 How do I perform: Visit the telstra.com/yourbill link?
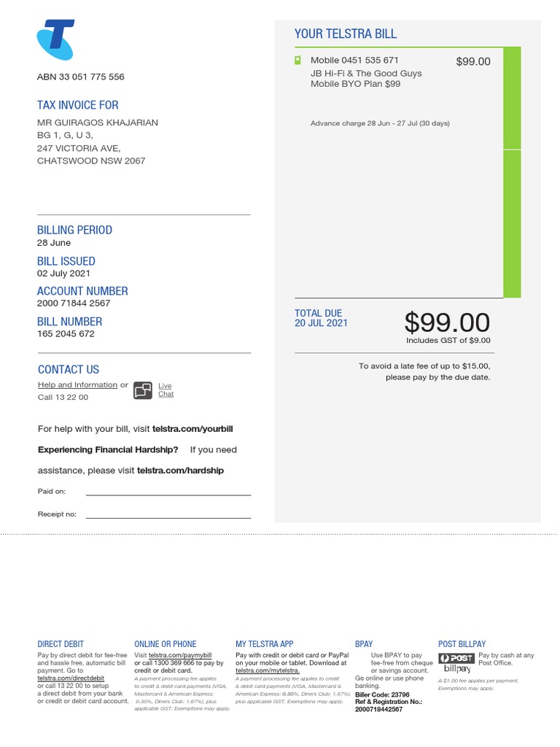coord(192,429)
